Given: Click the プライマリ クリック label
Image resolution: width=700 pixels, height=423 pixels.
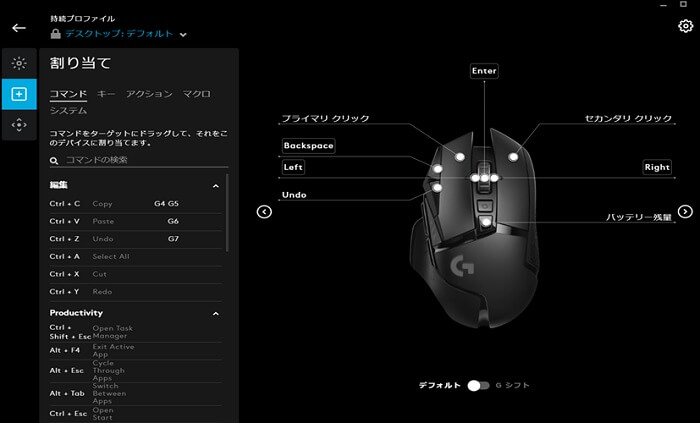Looking at the screenshot, I should [x=325, y=119].
